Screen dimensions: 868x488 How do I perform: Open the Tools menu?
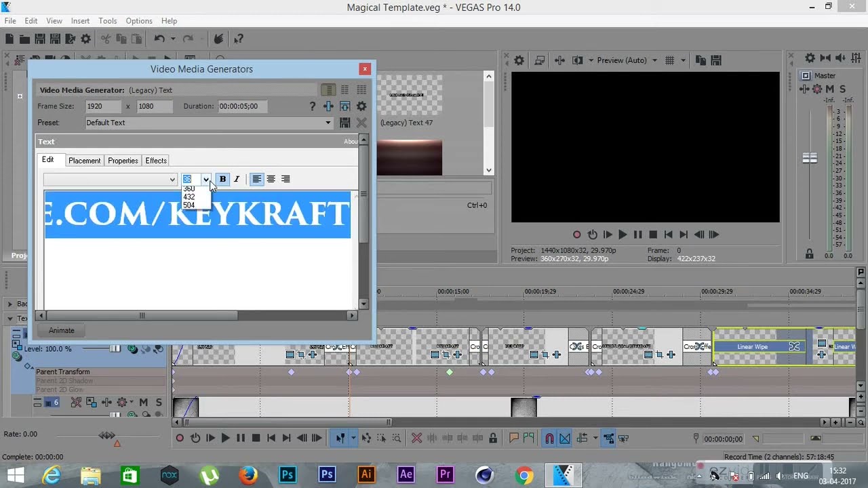(107, 21)
